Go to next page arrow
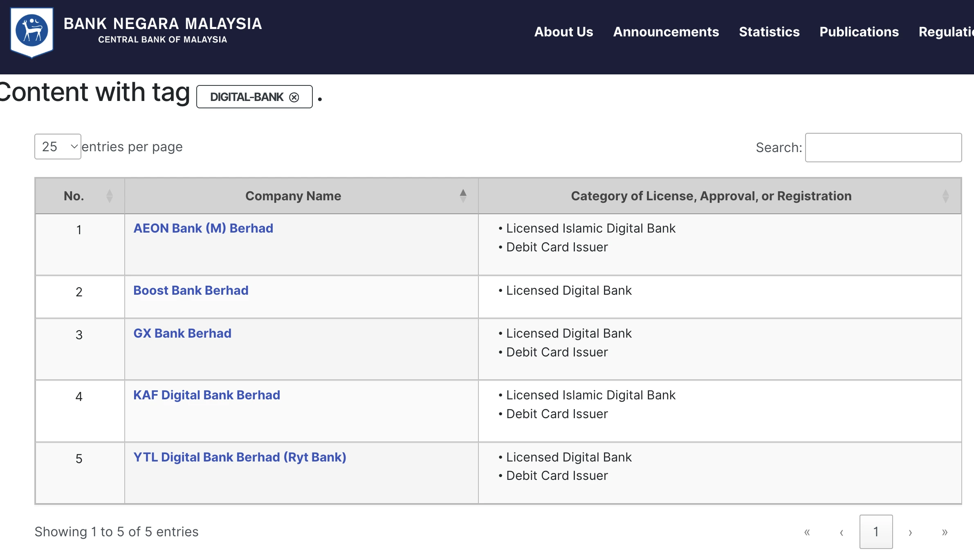Image resolution: width=974 pixels, height=560 pixels. coord(910,532)
